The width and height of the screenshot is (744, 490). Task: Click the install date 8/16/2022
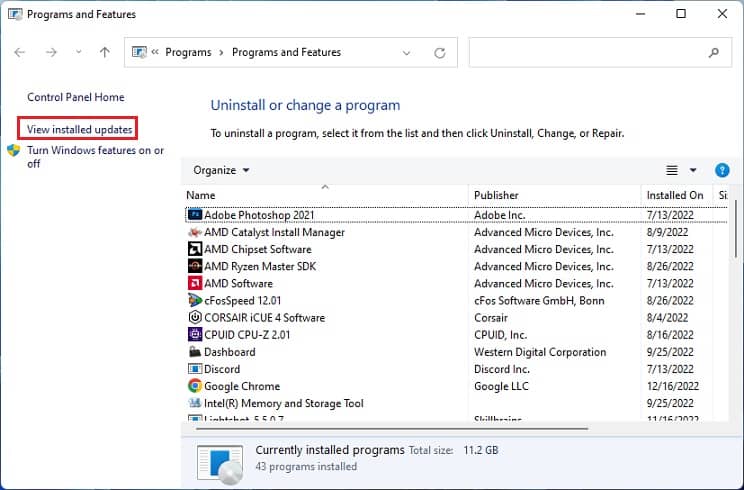670,335
